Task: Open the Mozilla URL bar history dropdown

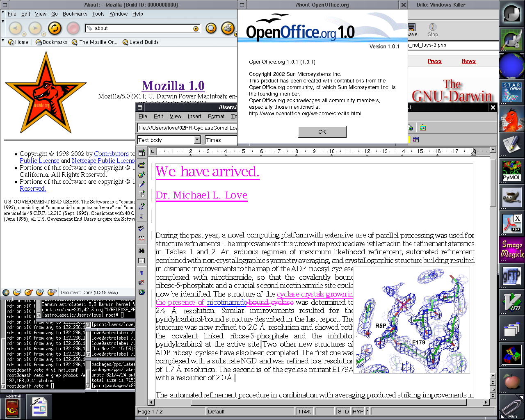Action: [x=196, y=28]
